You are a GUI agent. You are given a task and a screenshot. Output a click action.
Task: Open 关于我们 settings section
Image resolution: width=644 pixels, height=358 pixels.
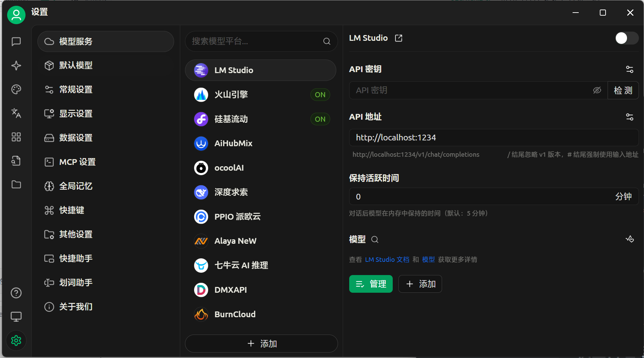[106, 307]
